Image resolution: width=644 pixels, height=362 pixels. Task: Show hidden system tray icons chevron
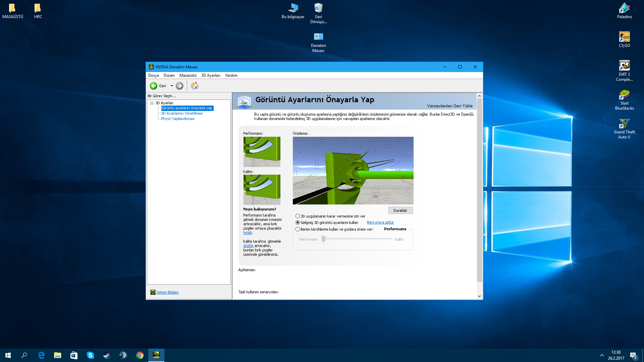click(602, 355)
